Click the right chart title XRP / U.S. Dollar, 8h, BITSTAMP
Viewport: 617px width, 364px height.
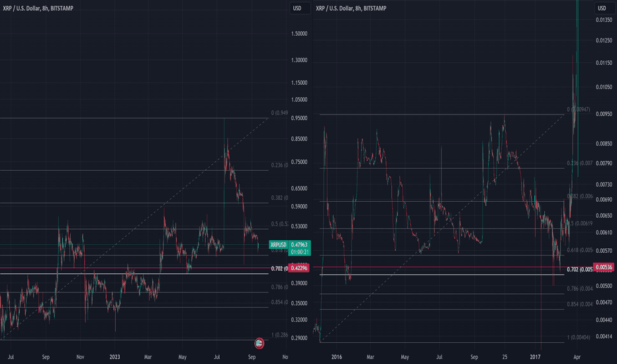click(x=351, y=8)
